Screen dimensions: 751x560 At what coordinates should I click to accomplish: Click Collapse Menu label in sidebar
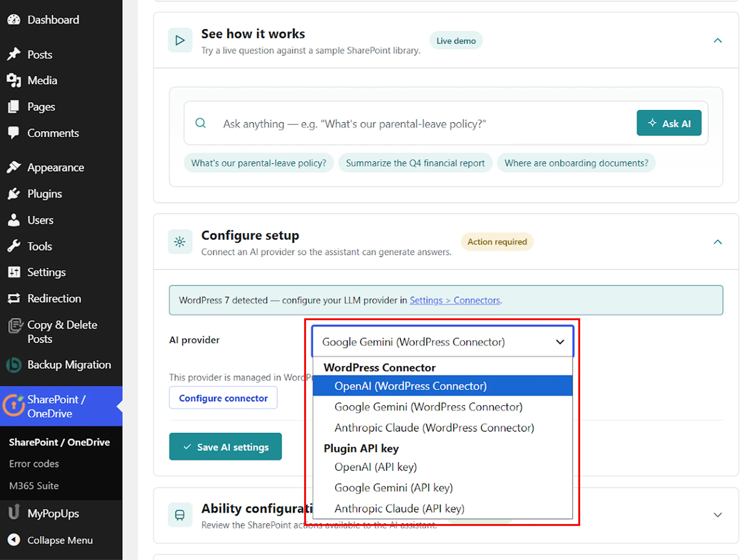pos(60,540)
